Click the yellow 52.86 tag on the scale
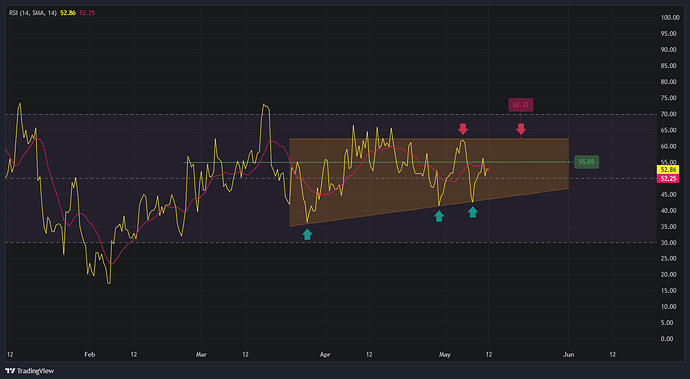This screenshot has height=379, width=690. [x=668, y=170]
